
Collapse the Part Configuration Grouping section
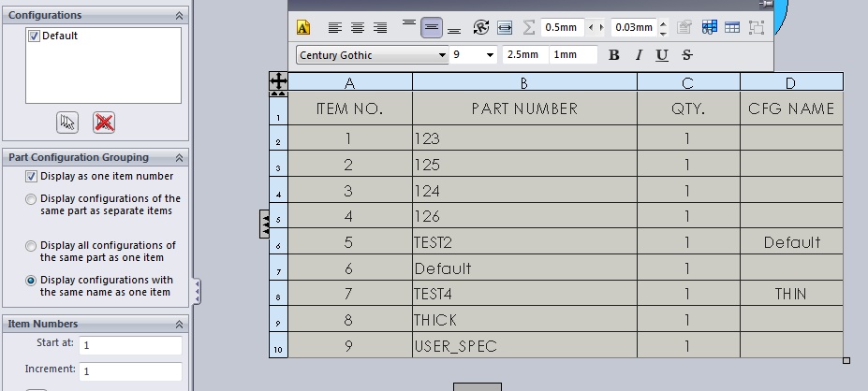tap(179, 158)
